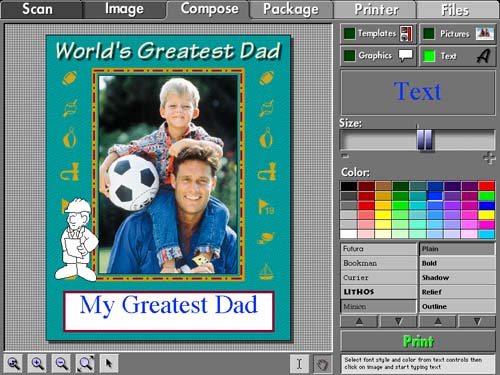Click the plus icon under the Size slider
The height and width of the screenshot is (375, 500).
pos(489,158)
